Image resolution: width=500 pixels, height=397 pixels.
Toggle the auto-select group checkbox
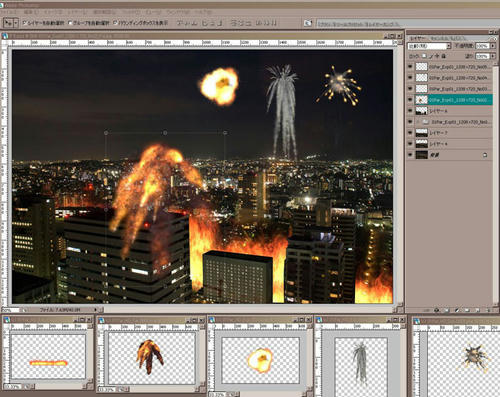point(70,23)
